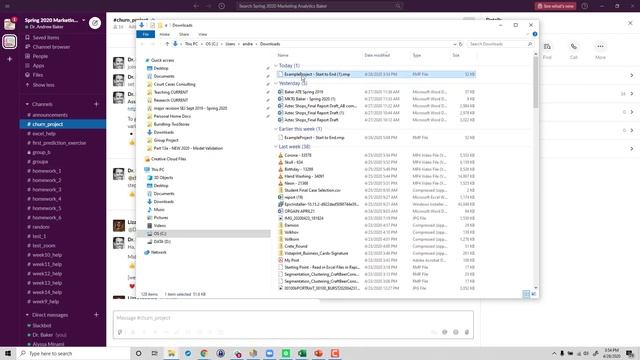
Task: Sort files by Date modified column
Action: [377, 55]
